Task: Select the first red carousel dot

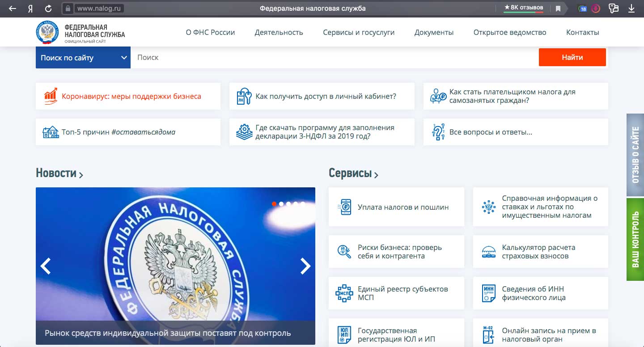Action: pos(274,204)
